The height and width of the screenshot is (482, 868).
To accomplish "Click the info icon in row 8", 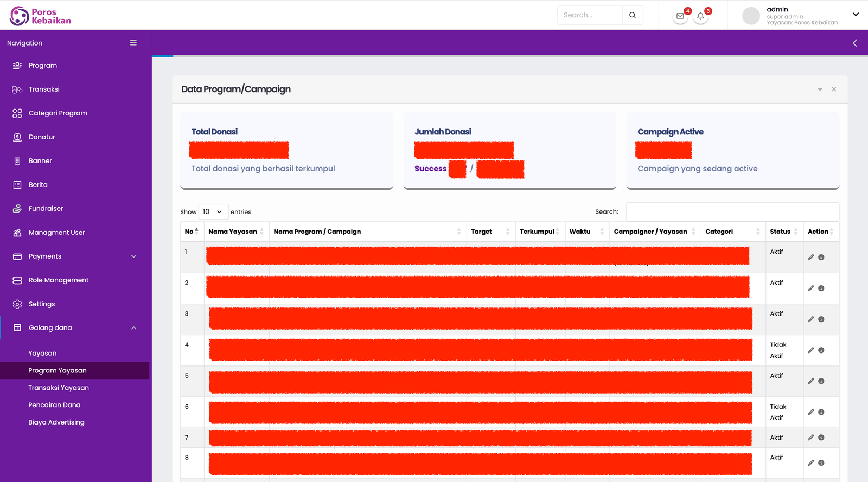I will point(821,463).
